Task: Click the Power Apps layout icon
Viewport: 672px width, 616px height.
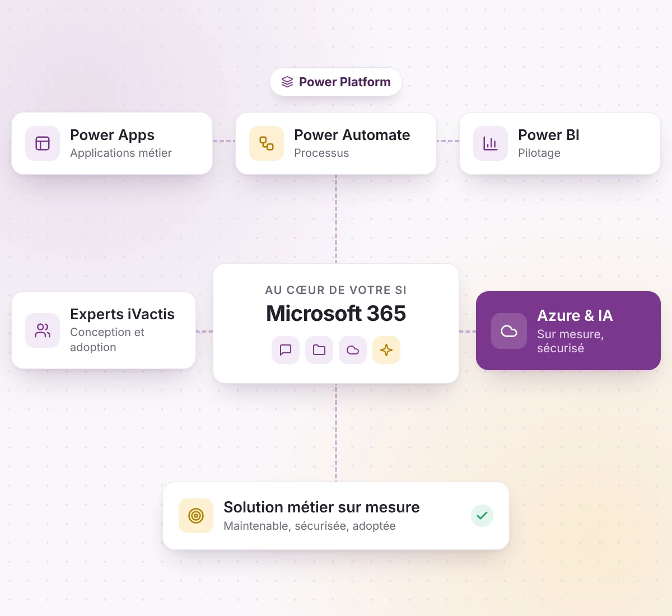Action: [43, 143]
